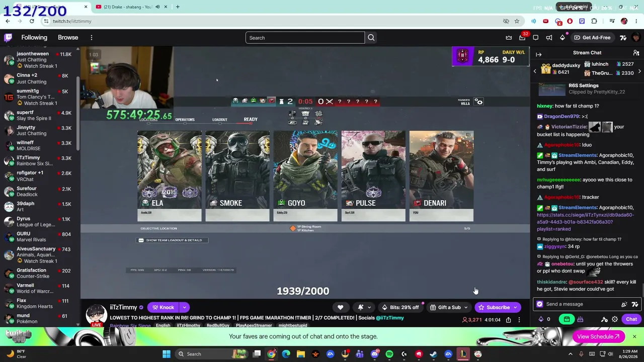This screenshot has width=644, height=362.
Task: Open Microsoft Edge from the taskbar
Action: click(x=286, y=354)
